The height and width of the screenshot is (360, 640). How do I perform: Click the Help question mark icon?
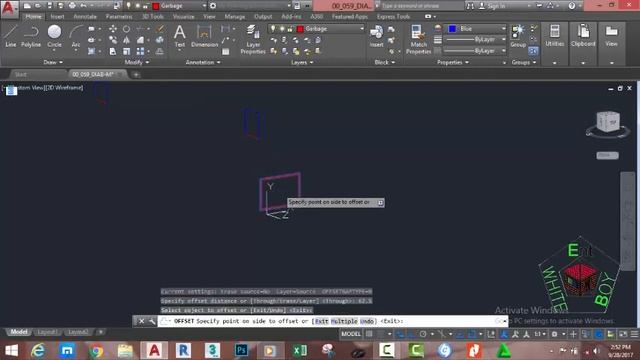tap(571, 6)
